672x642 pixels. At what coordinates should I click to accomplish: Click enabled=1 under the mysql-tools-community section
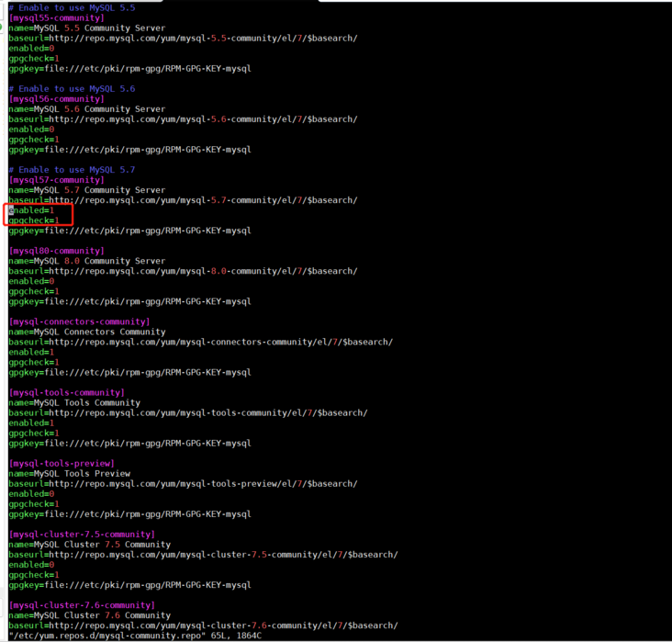tap(31, 422)
